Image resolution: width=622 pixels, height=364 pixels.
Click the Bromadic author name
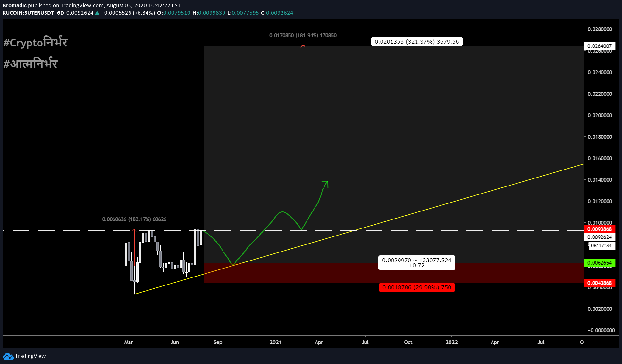14,5
